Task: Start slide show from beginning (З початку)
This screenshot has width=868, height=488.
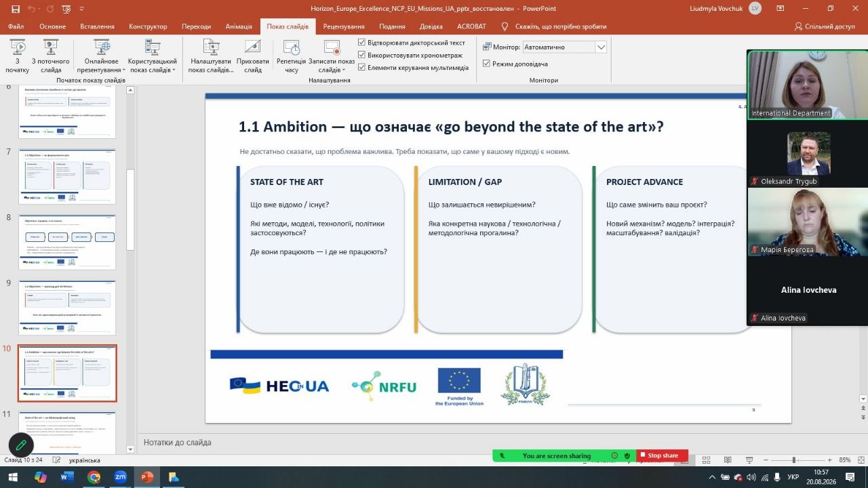Action: tap(18, 57)
